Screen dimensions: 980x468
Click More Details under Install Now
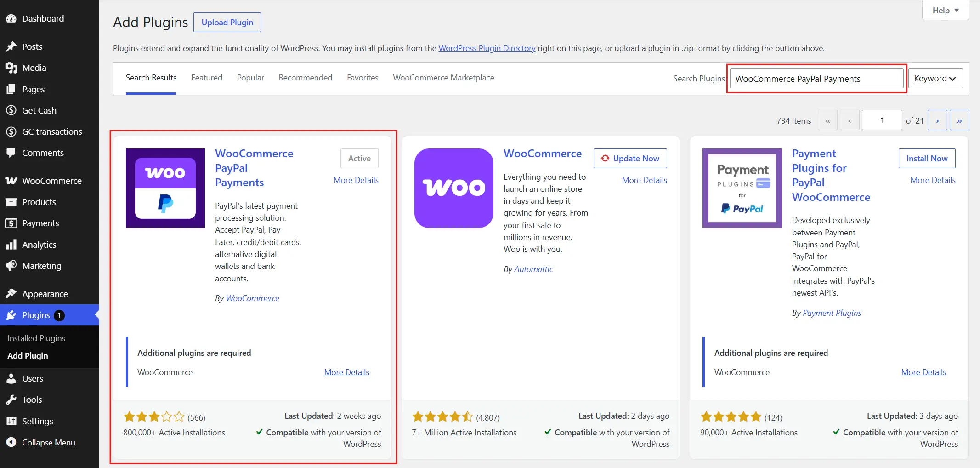pos(933,180)
